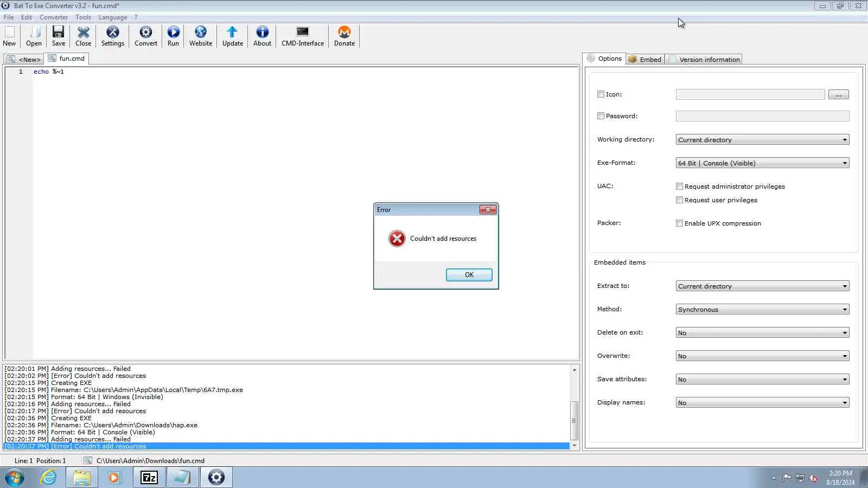Open the Version information tab
Image resolution: width=868 pixels, height=488 pixels.
click(704, 59)
